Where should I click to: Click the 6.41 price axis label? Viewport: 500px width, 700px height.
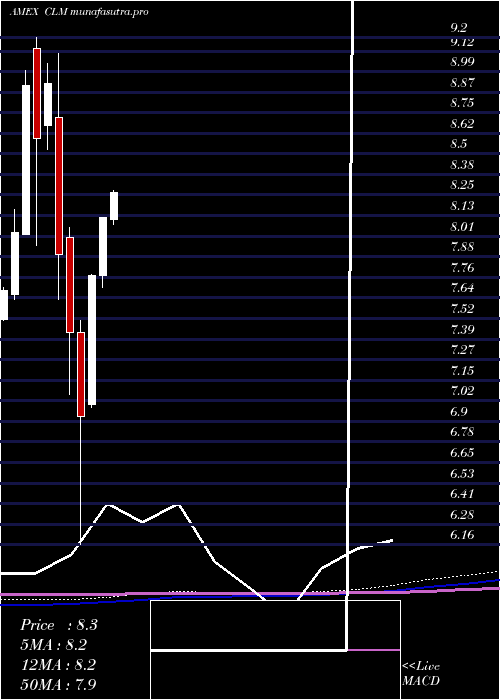point(462,494)
